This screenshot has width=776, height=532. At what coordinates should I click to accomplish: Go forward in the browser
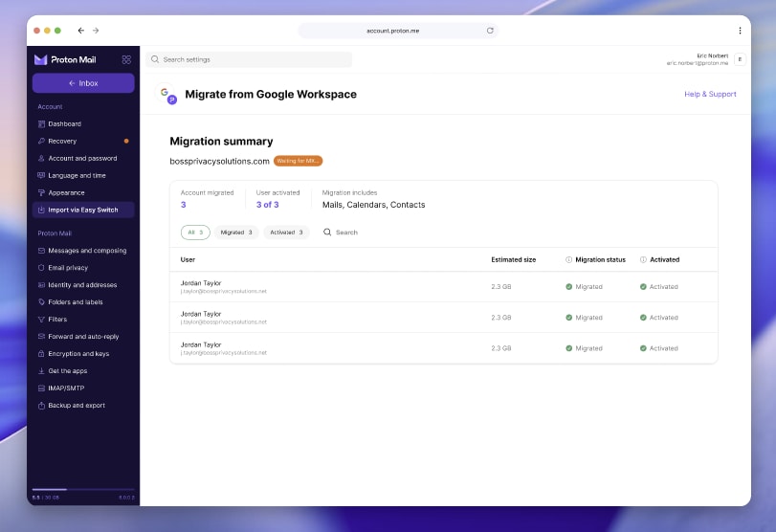click(x=96, y=31)
